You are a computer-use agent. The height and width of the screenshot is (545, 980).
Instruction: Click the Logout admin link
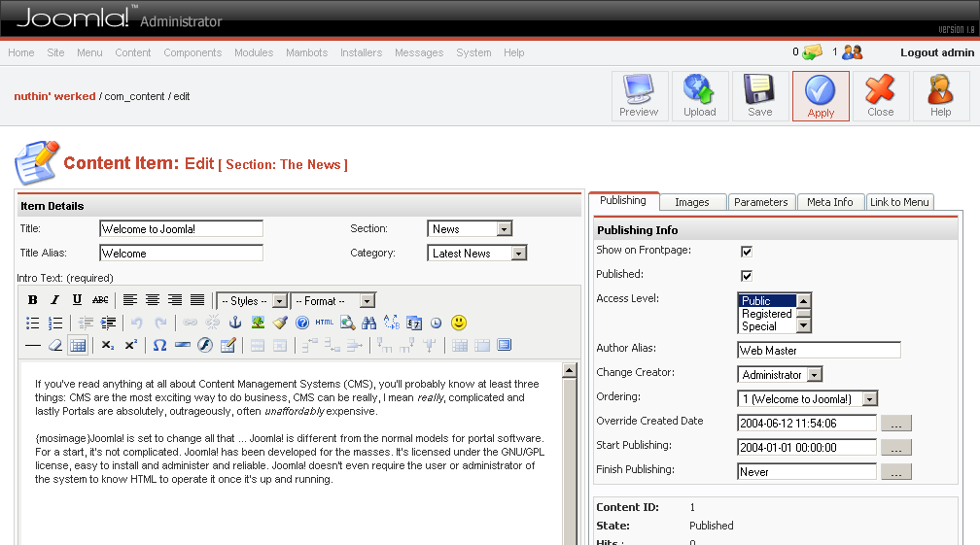(937, 52)
